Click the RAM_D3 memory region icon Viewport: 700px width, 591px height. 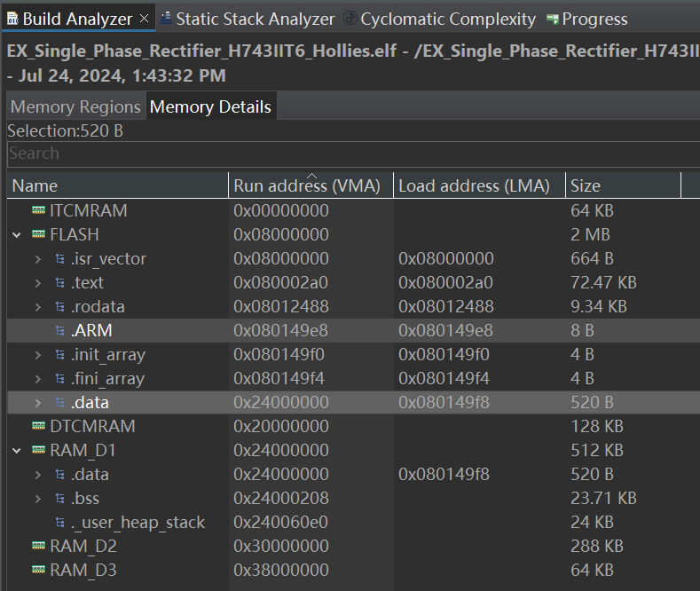pyautogui.click(x=38, y=570)
